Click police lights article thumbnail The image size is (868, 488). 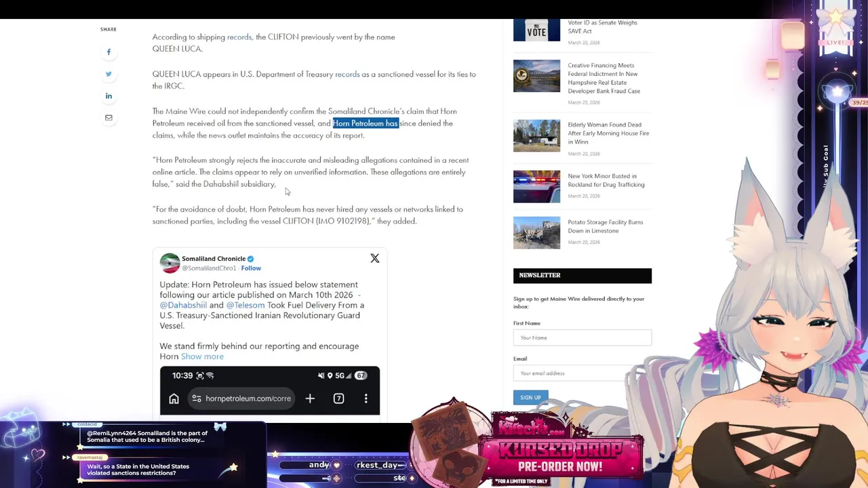[536, 187]
